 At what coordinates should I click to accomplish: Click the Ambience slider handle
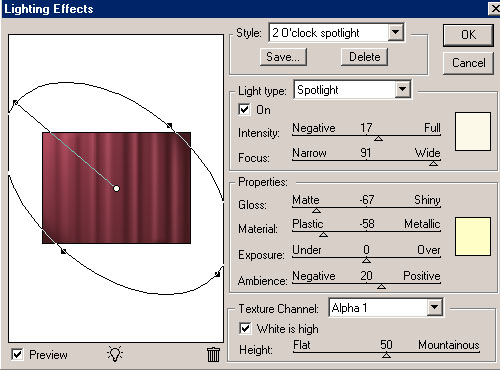[381, 286]
